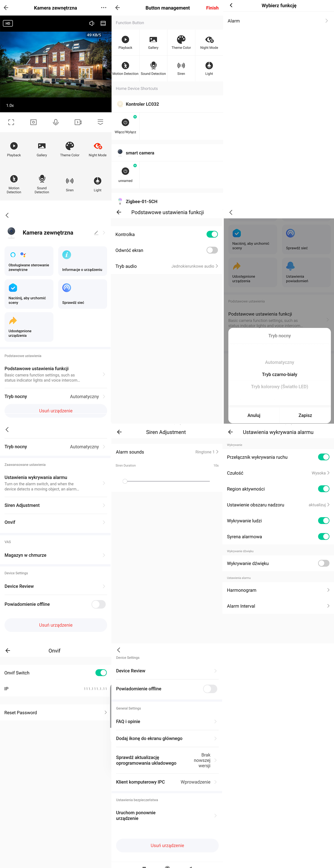Tap the microphone talk icon under camera preview
This screenshot has width=334, height=868.
pos(56,122)
